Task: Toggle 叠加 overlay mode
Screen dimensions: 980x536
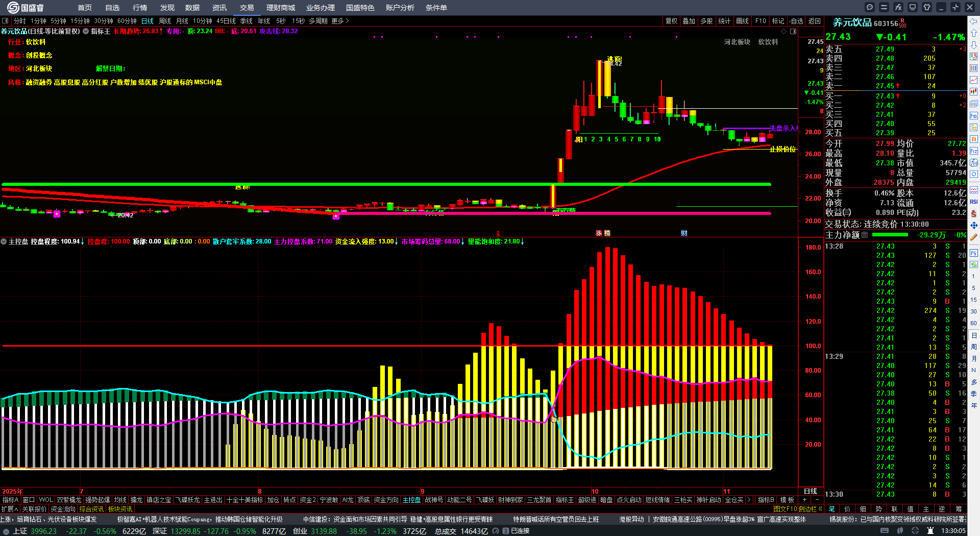Action: [x=689, y=21]
